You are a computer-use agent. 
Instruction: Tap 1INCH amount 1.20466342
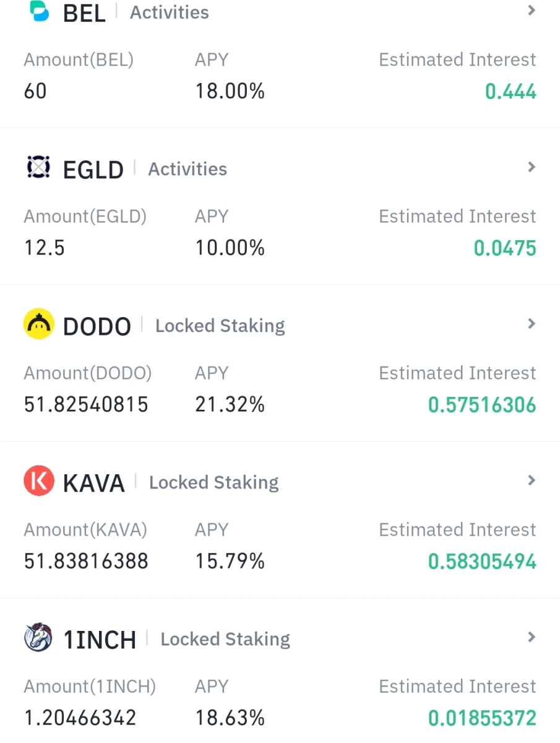[x=80, y=718]
